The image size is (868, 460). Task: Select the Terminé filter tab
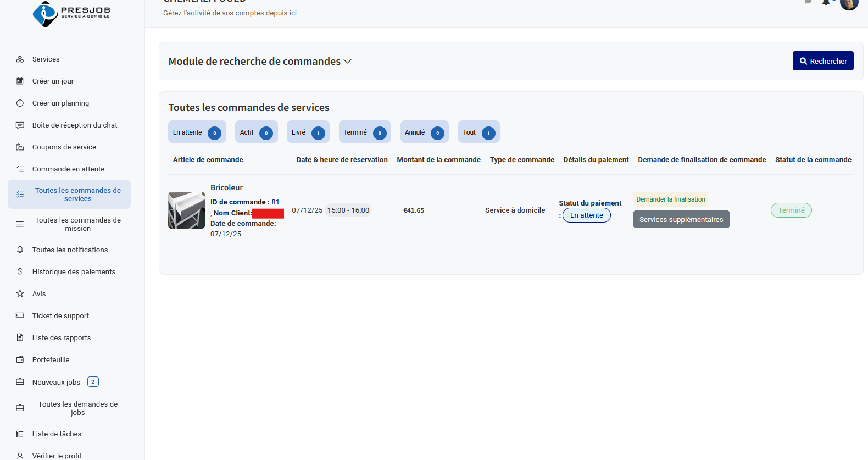(x=365, y=132)
